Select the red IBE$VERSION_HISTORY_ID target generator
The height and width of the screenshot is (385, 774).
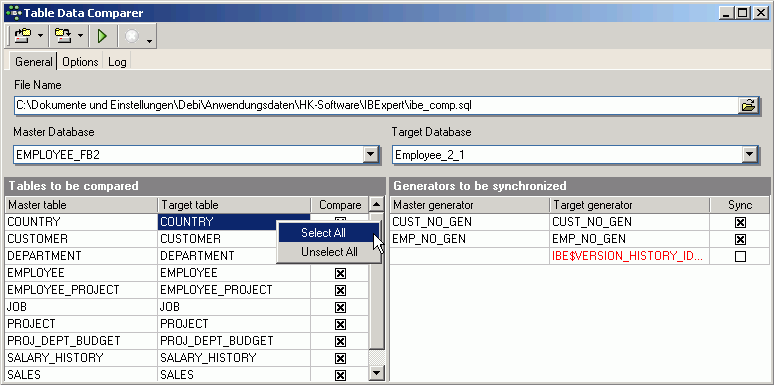(x=629, y=256)
